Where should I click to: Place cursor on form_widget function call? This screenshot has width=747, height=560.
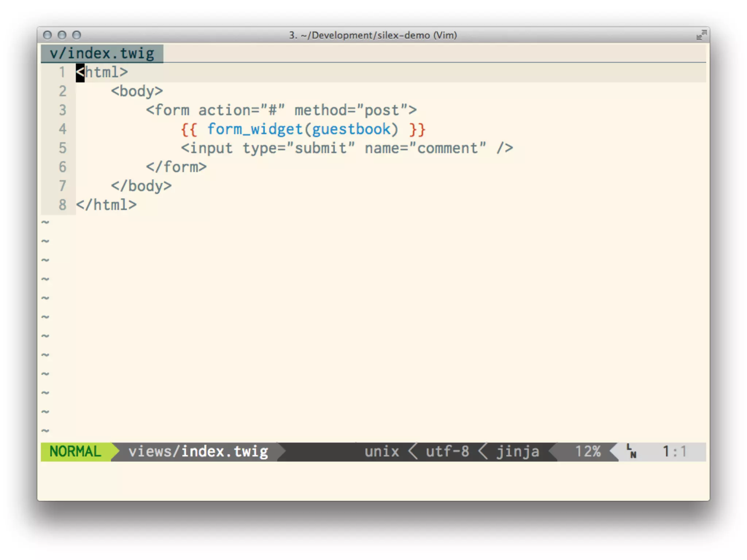point(255,129)
